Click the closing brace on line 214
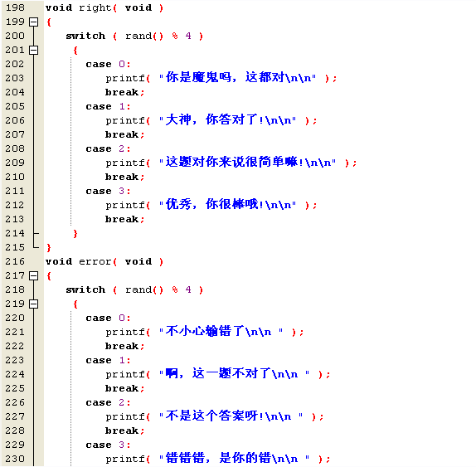This screenshot has height=467, width=476. pos(75,234)
